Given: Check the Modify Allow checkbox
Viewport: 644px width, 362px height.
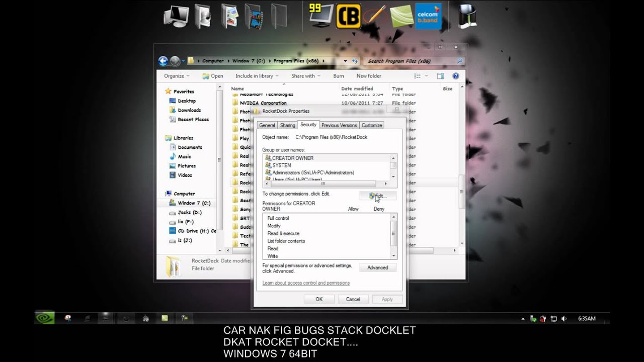Looking at the screenshot, I should coord(354,225).
